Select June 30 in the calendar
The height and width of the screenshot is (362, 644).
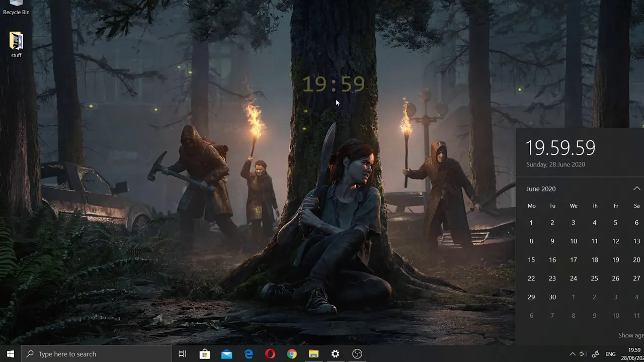coord(552,297)
